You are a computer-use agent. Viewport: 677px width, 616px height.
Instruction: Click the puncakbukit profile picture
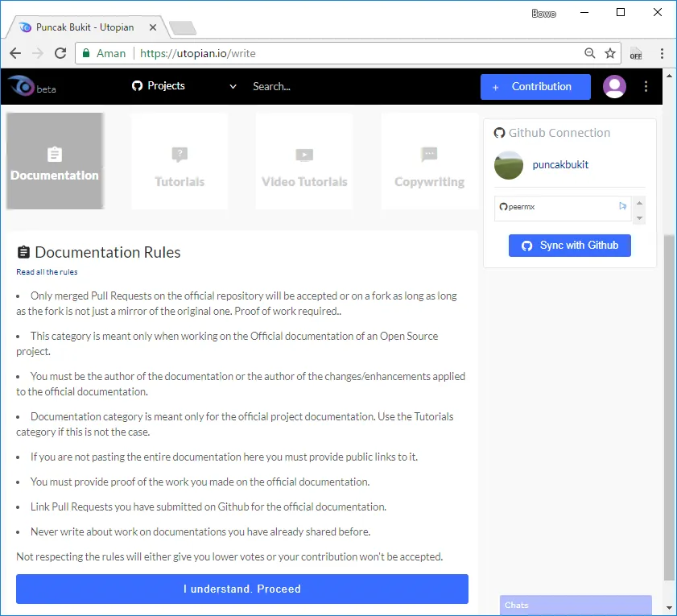509,165
